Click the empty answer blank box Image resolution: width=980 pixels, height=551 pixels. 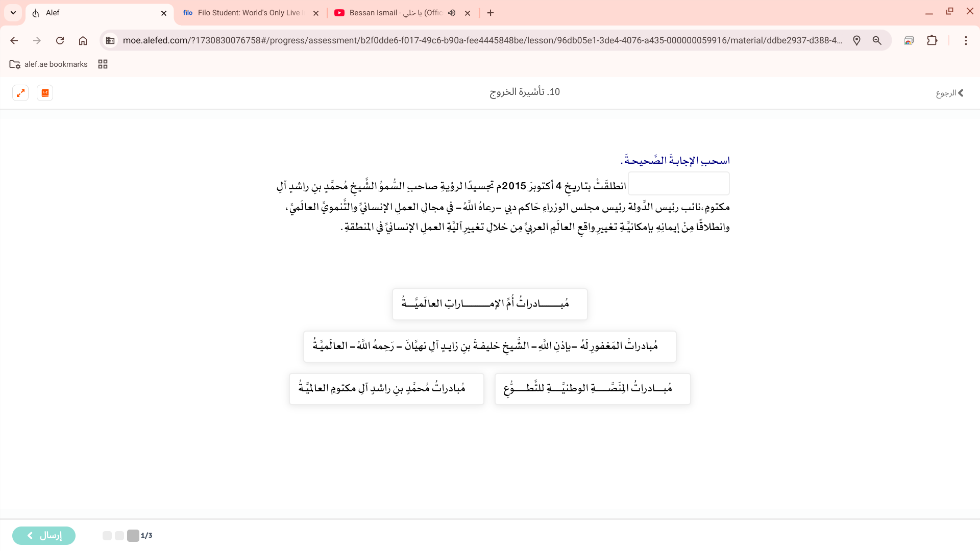click(x=678, y=184)
